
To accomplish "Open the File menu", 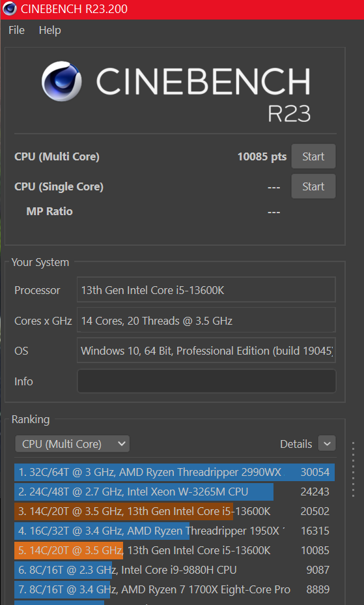I will click(16, 30).
